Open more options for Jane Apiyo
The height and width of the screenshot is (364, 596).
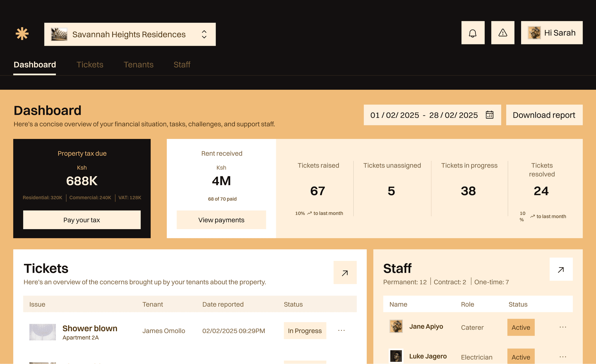[x=563, y=327]
